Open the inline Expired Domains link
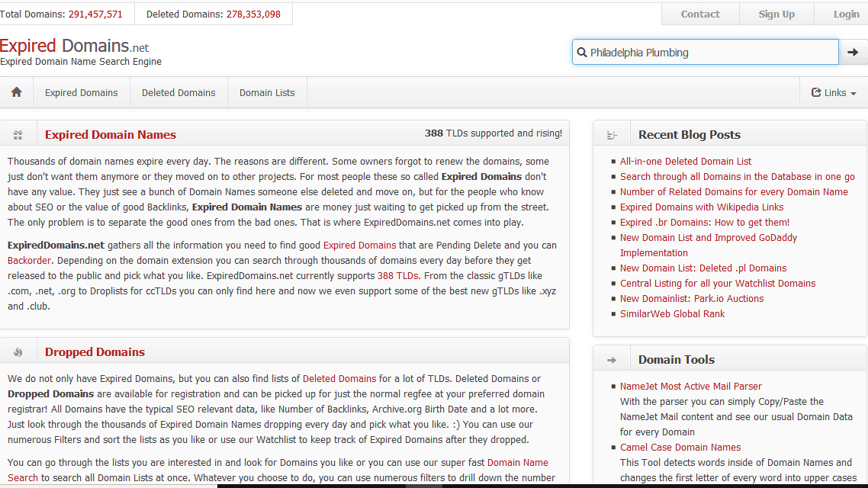This screenshot has width=868, height=488. coord(359,245)
